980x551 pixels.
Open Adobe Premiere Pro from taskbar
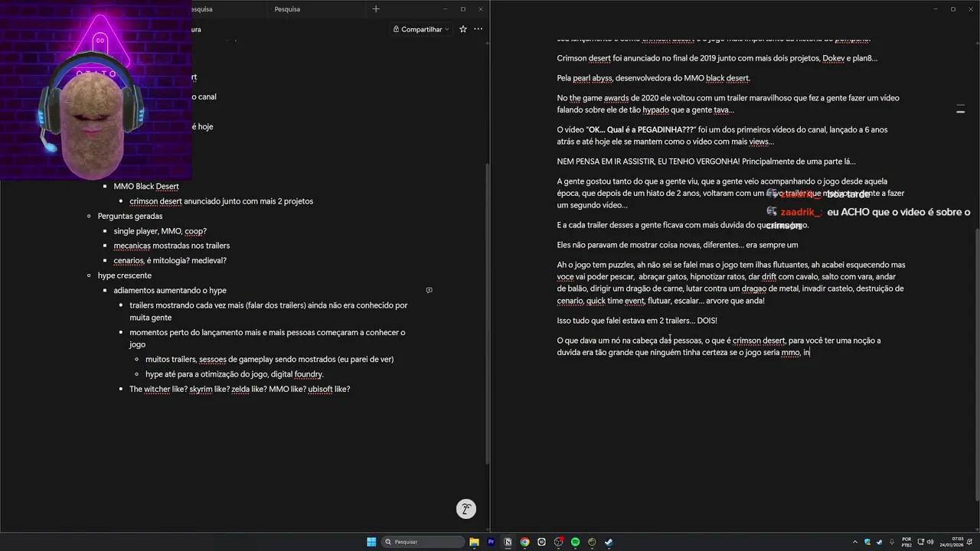tap(491, 542)
